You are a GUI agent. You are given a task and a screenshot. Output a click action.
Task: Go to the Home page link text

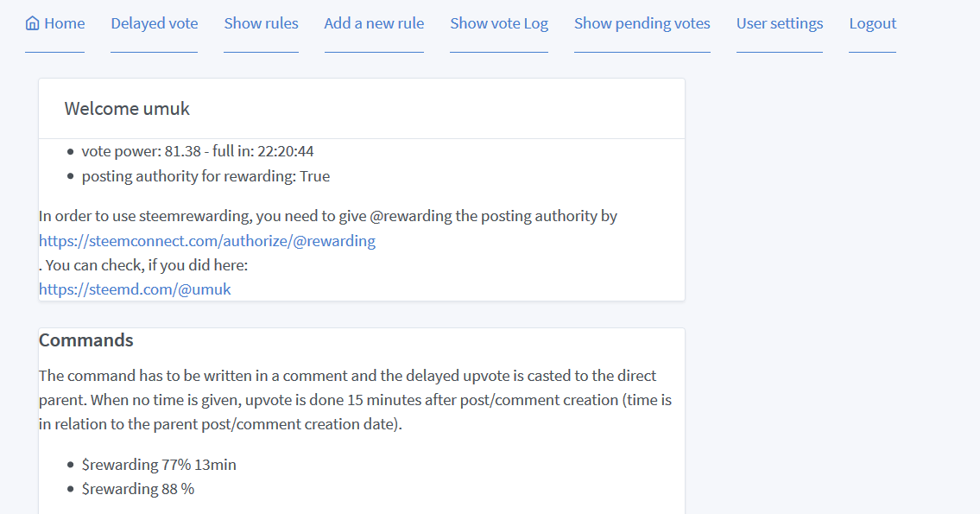click(64, 23)
